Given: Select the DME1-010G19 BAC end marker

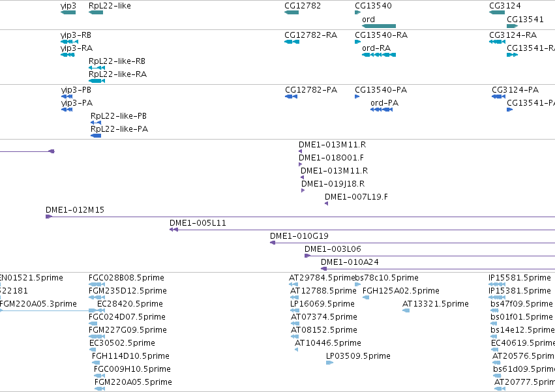Looking at the screenshot, I should tap(273, 243).
